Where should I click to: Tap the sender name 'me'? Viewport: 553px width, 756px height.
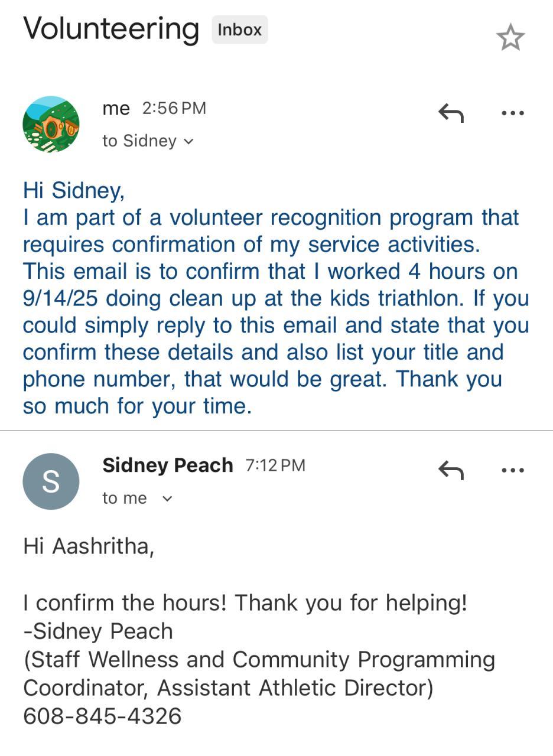pyautogui.click(x=116, y=109)
